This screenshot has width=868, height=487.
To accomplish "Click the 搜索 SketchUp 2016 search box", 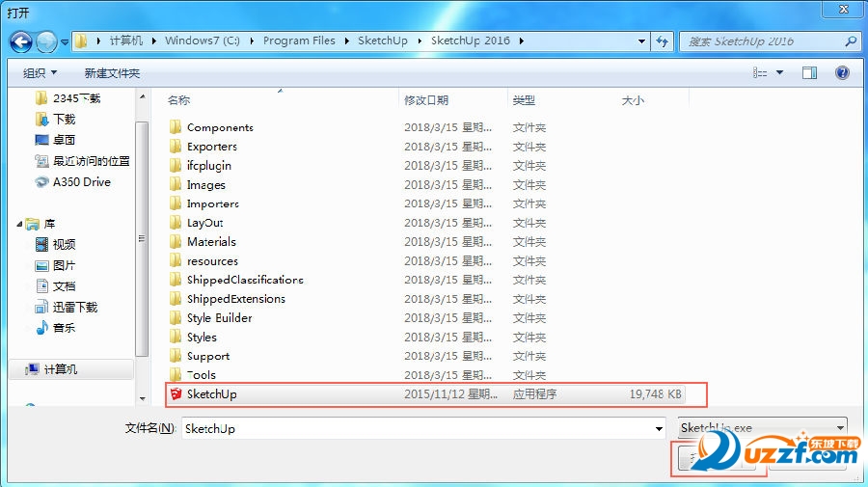I will point(762,41).
